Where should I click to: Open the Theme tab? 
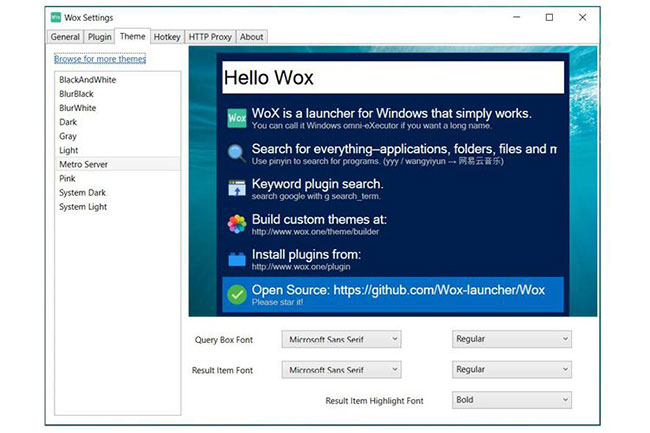[133, 36]
